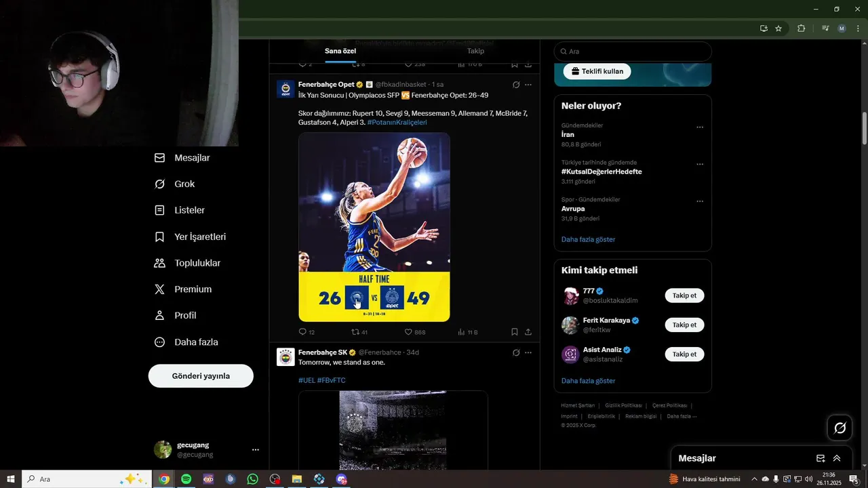Open Gizlilik Politikası footer link
Screen dimensions: 868x488
pyautogui.click(x=623, y=405)
